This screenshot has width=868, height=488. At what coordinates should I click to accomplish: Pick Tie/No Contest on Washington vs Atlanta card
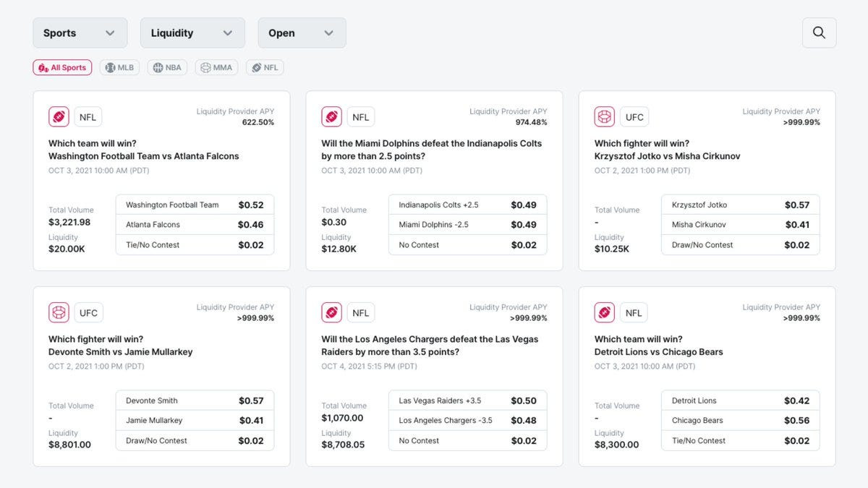195,245
